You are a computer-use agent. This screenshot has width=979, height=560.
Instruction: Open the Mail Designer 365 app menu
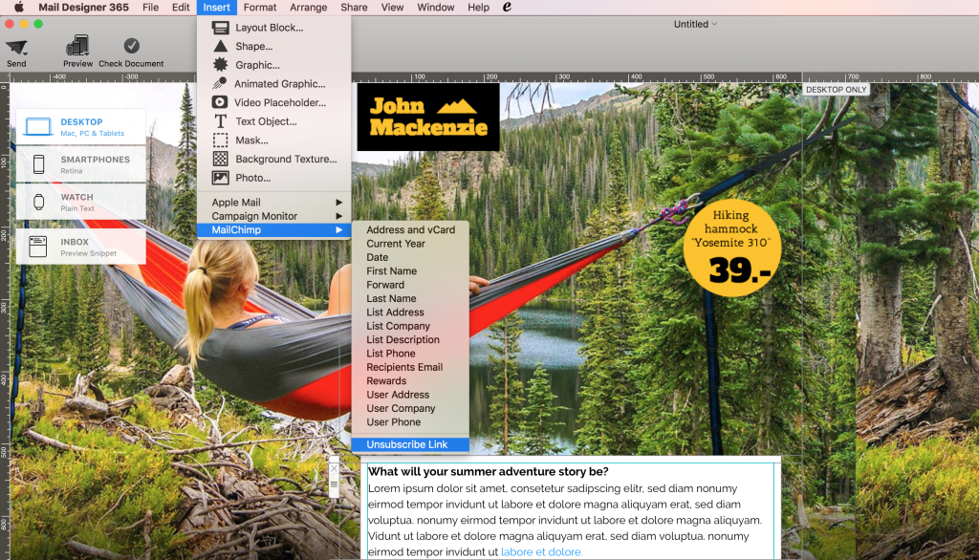pos(84,8)
